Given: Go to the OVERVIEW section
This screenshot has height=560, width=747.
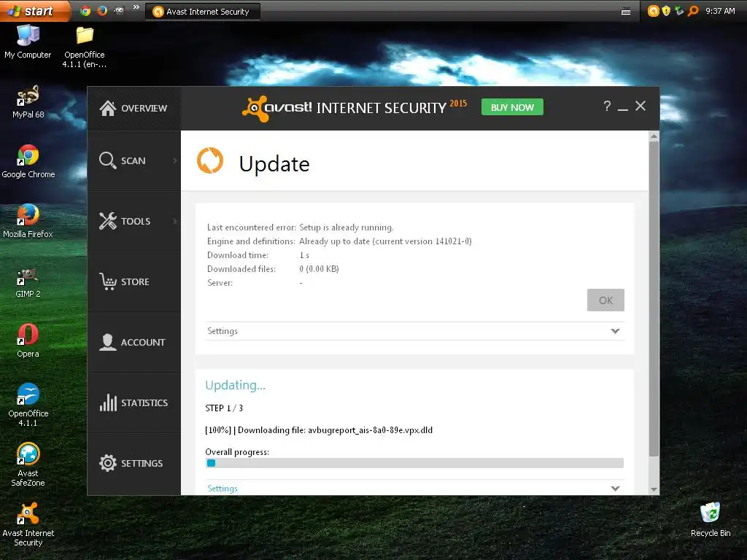Looking at the screenshot, I should pyautogui.click(x=134, y=108).
